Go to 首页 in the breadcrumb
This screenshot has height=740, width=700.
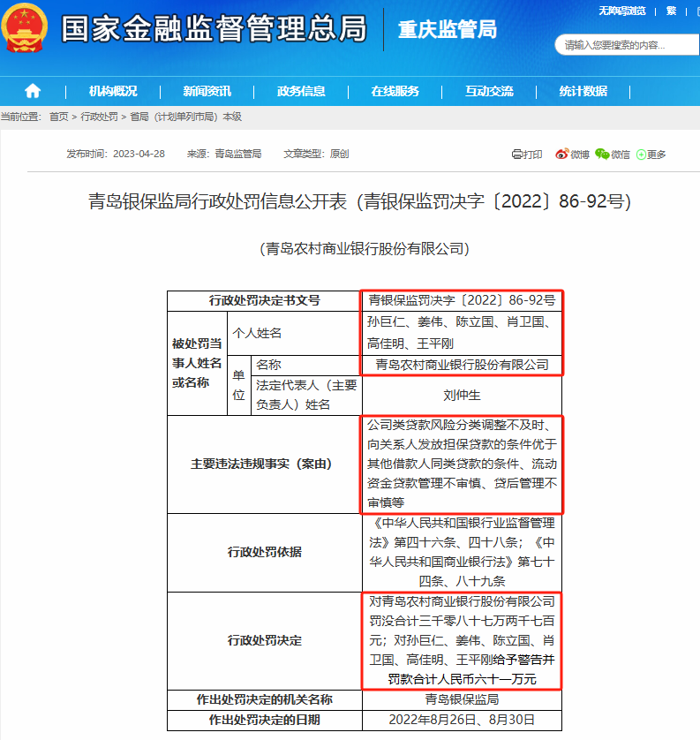click(59, 117)
